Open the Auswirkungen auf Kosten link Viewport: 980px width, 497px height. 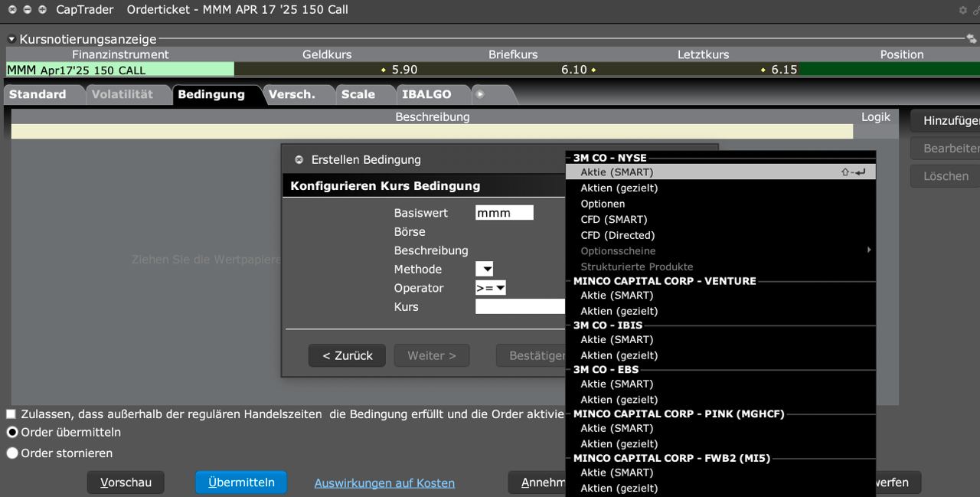[x=384, y=482]
